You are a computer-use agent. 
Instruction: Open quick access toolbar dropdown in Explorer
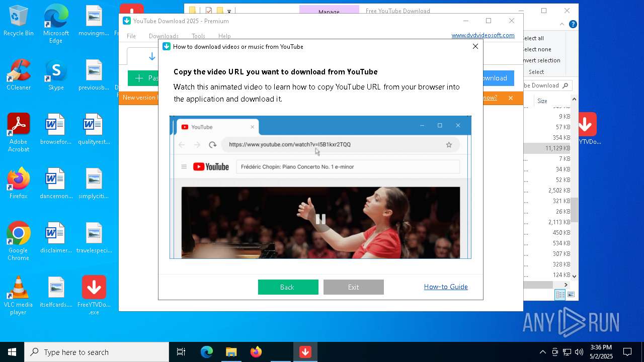(x=229, y=11)
